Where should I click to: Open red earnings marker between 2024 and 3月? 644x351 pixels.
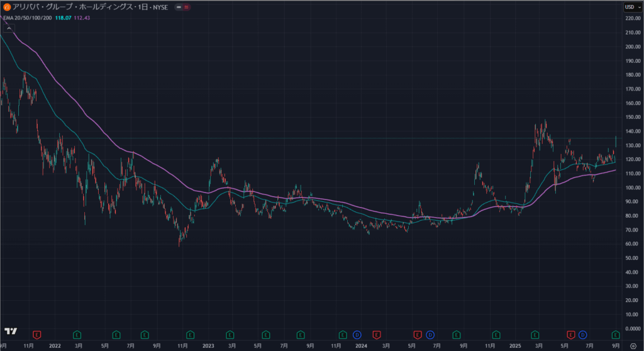377,335
